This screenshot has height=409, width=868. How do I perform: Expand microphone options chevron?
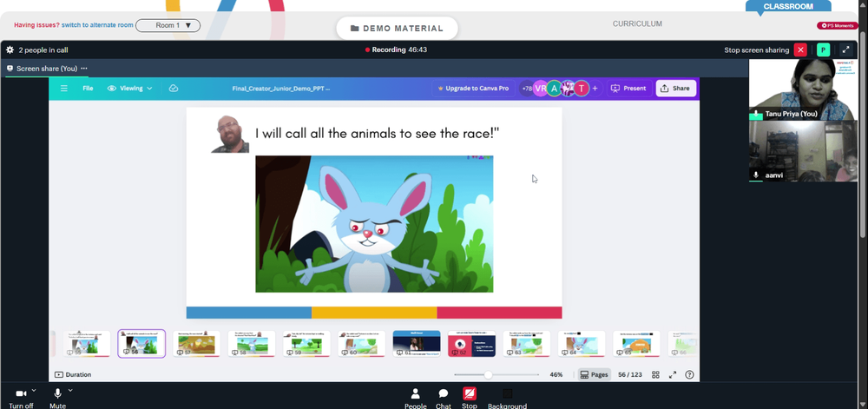[x=70, y=390]
